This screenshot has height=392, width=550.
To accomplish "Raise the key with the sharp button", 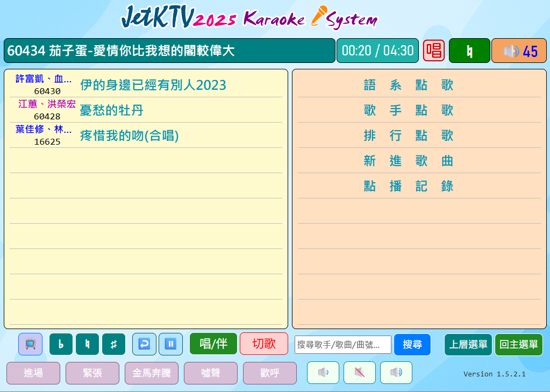I will 113,344.
